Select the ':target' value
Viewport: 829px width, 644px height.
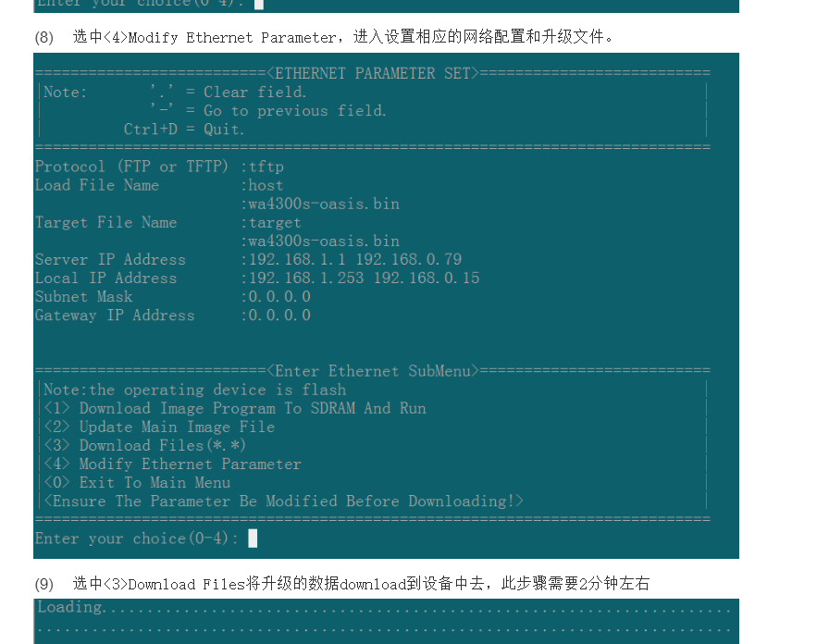coord(271,223)
